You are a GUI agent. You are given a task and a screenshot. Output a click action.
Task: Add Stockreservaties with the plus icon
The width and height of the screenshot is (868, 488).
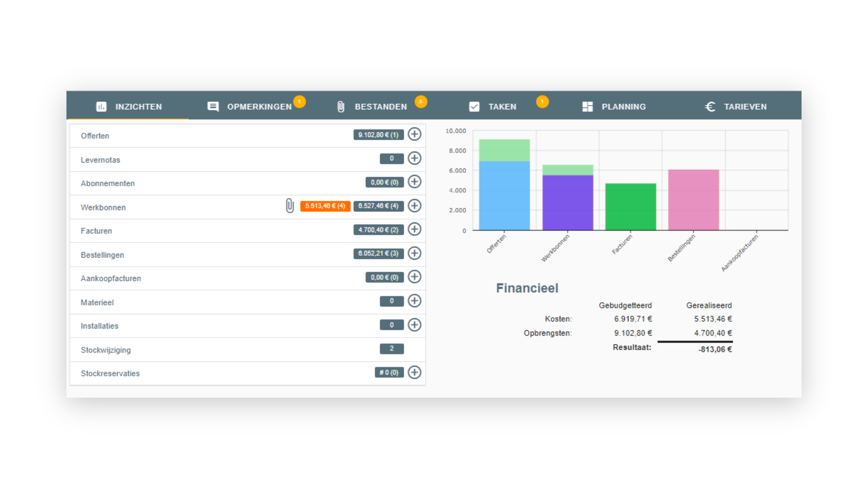pyautogui.click(x=414, y=372)
